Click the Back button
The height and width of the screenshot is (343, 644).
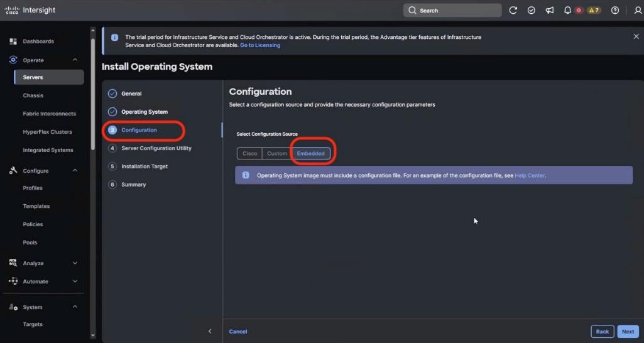tap(602, 331)
